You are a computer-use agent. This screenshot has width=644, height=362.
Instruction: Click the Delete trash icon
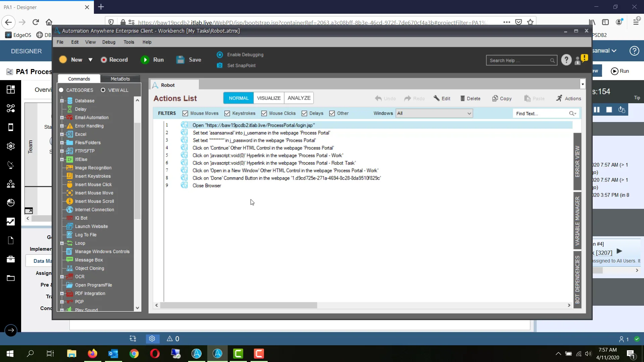tap(463, 98)
